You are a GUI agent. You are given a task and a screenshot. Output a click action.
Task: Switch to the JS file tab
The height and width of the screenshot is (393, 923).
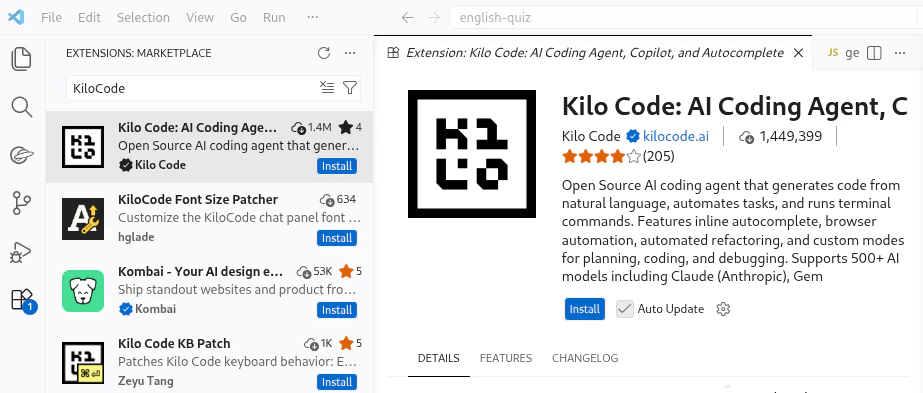point(843,53)
